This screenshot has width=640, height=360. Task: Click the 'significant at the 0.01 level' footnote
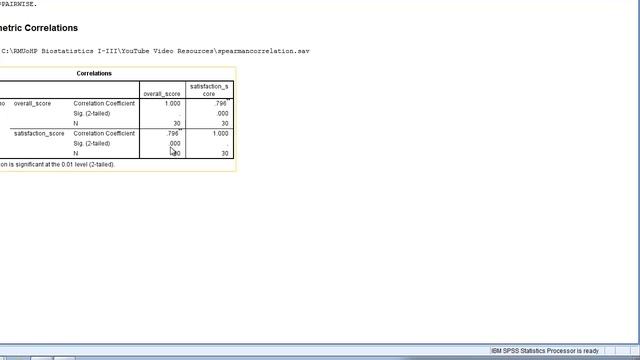[x=57, y=164]
